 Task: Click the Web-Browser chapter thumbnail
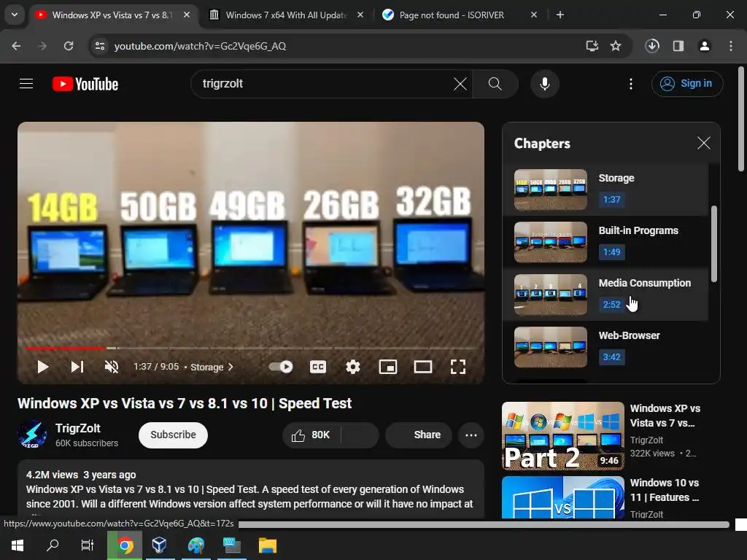(x=551, y=346)
